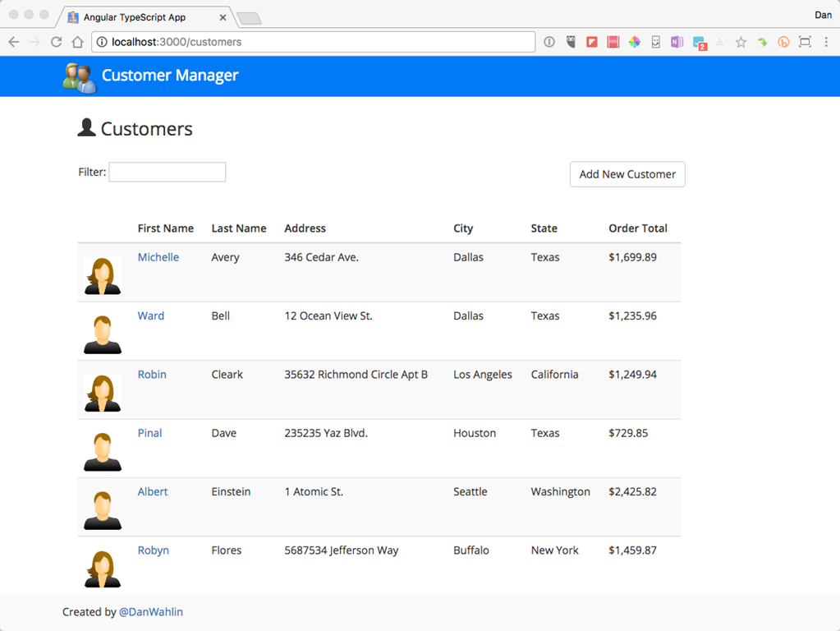Open Chrome's three-dot menu
This screenshot has width=840, height=631.
[827, 41]
